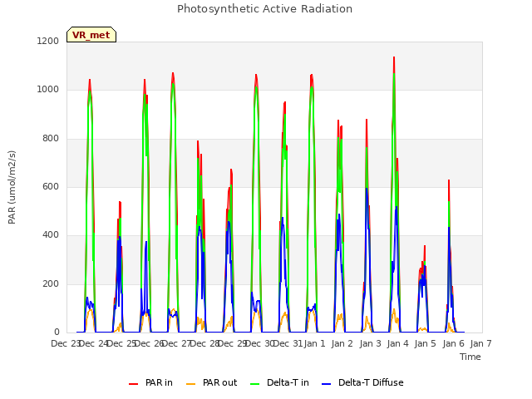Viewport: 532px width, 399px height.
Task: Click the Jan 3 x-axis label
Action: click(370, 343)
